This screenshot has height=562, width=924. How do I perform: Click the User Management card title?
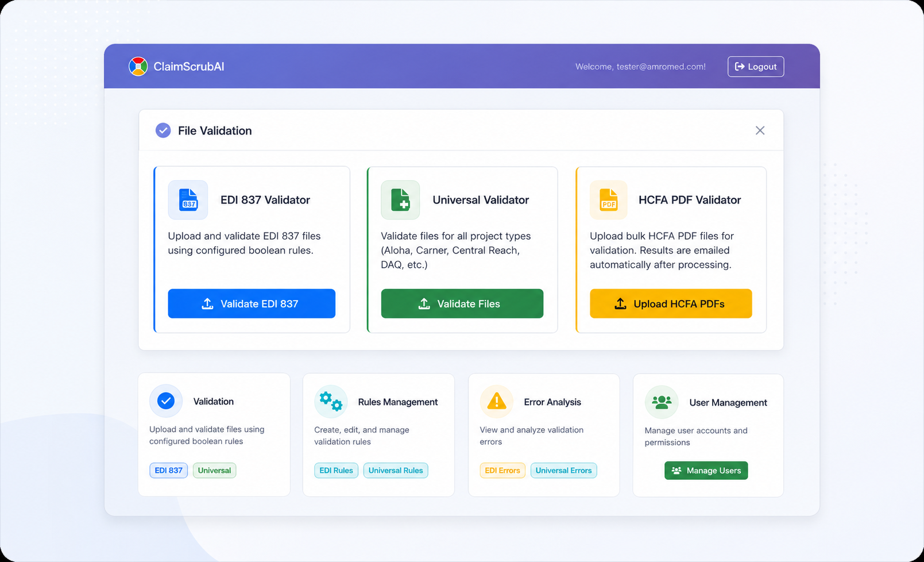coord(728,403)
